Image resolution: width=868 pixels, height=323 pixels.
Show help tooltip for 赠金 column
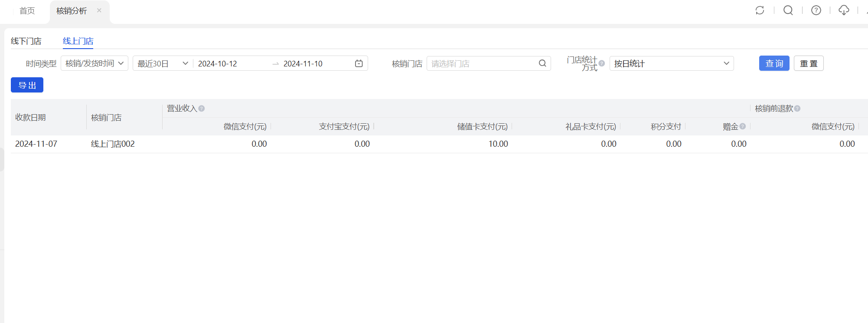[743, 126]
